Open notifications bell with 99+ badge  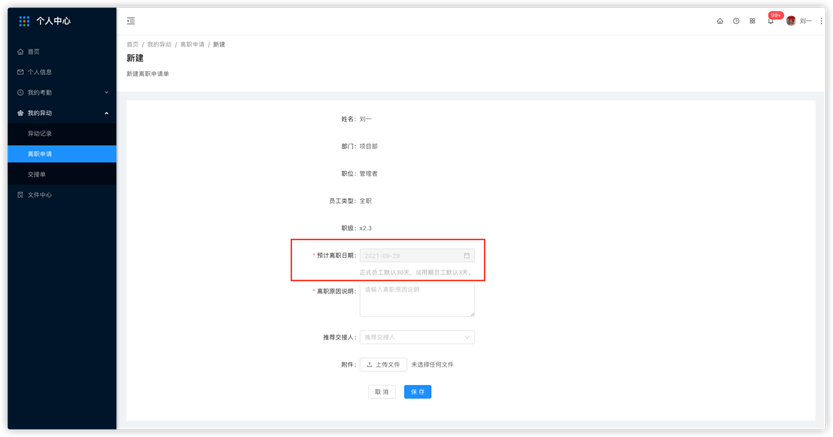pyautogui.click(x=771, y=21)
